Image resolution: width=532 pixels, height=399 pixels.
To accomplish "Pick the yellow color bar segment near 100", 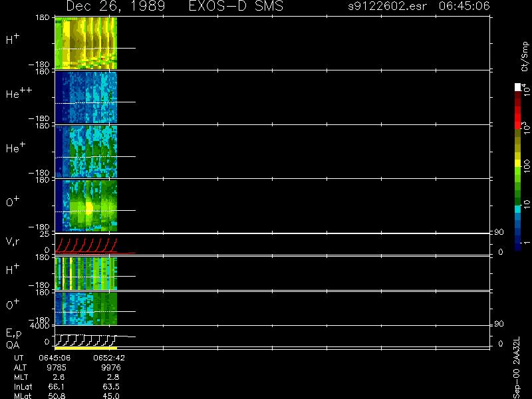I will 518,163.
